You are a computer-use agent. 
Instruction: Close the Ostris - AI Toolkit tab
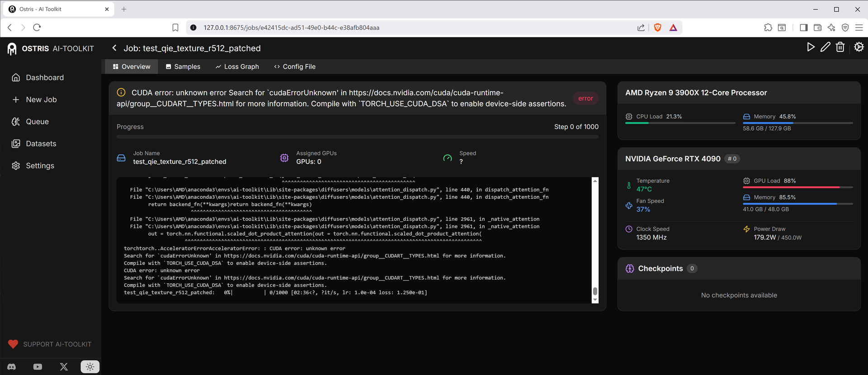pos(107,9)
